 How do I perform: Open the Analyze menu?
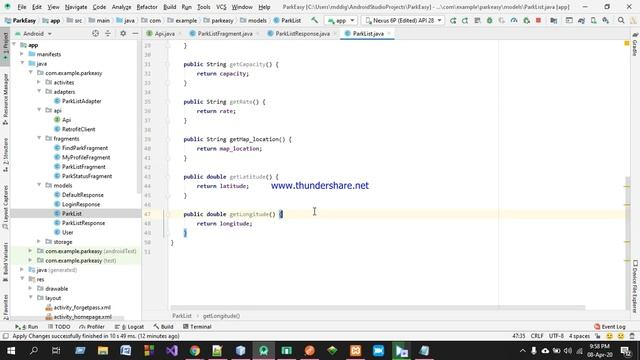pyautogui.click(x=121, y=7)
